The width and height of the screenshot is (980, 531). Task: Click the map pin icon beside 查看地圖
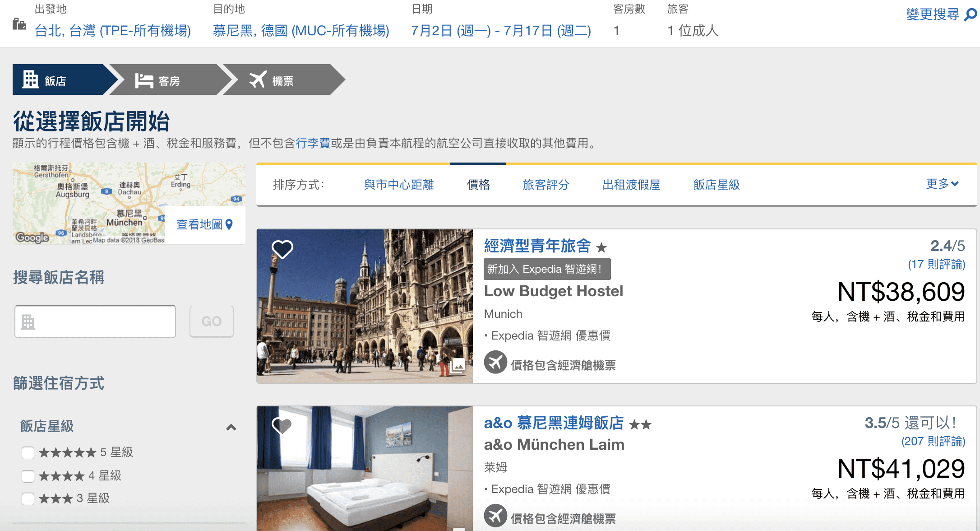(x=229, y=224)
